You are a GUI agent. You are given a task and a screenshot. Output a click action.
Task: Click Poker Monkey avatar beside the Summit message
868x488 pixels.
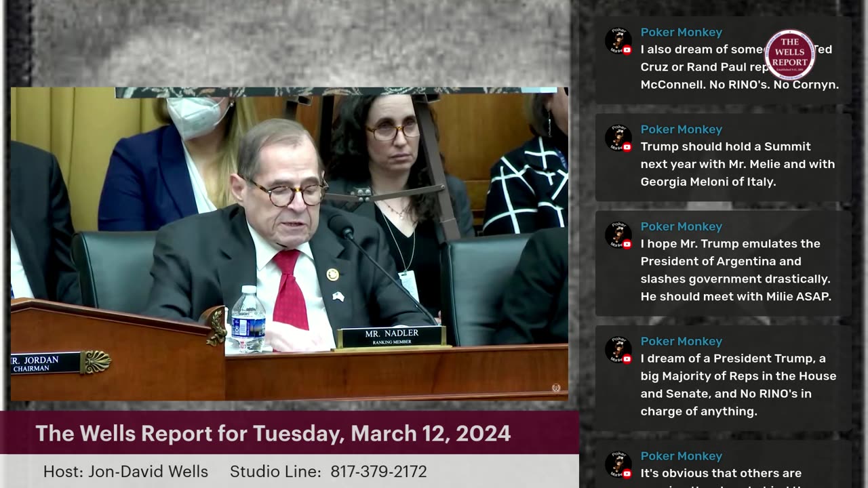click(618, 138)
